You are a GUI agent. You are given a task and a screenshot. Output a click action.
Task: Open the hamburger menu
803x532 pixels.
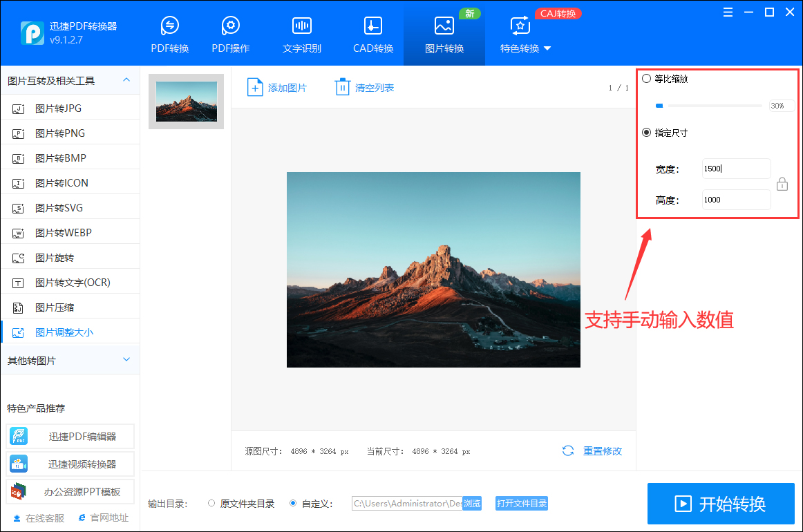click(727, 12)
